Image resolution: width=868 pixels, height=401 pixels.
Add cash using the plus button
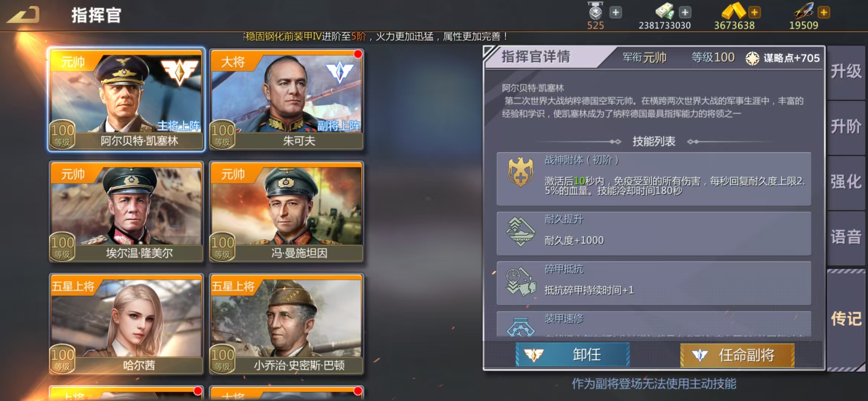685,12
